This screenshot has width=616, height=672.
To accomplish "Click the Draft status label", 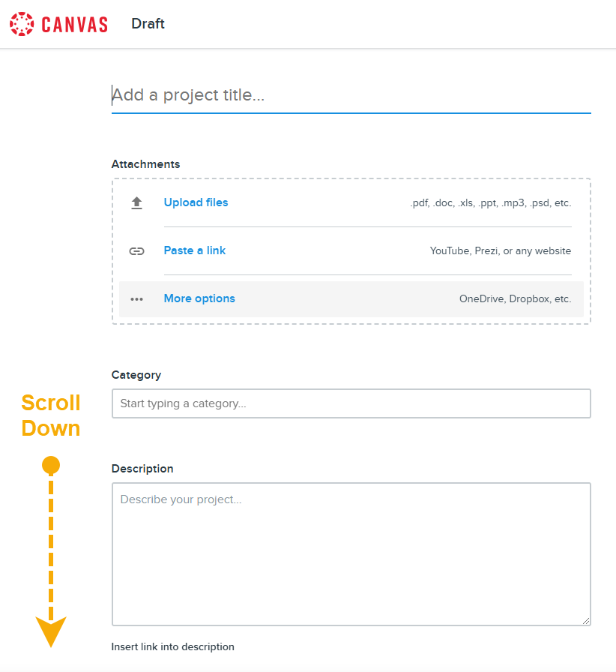I will click(x=148, y=24).
